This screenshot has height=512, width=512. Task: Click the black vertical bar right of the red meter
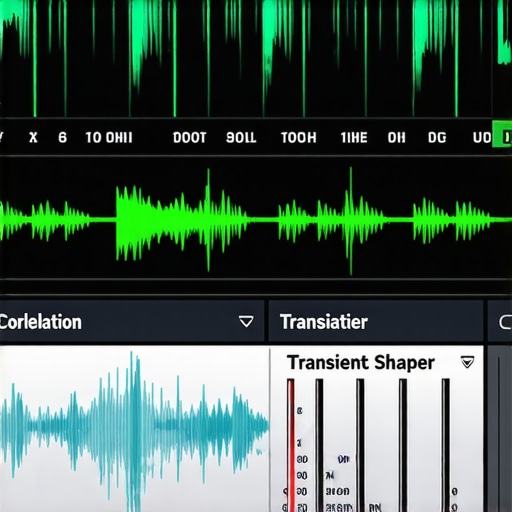(x=319, y=445)
